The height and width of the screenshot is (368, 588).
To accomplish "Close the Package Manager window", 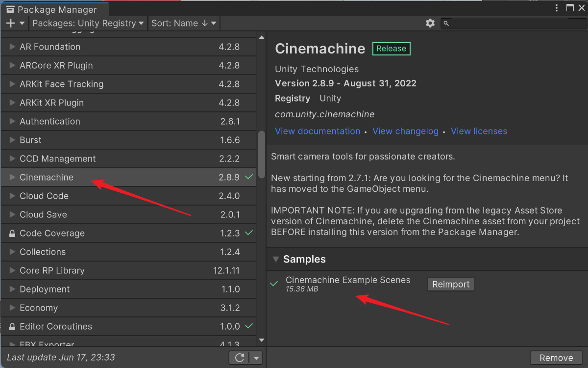I will (x=582, y=8).
